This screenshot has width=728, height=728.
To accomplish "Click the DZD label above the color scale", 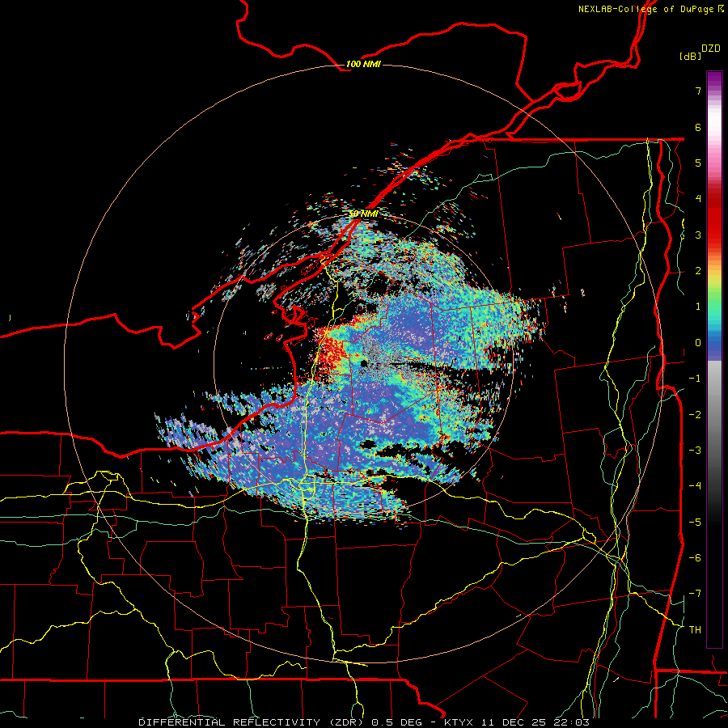I will tap(711, 49).
